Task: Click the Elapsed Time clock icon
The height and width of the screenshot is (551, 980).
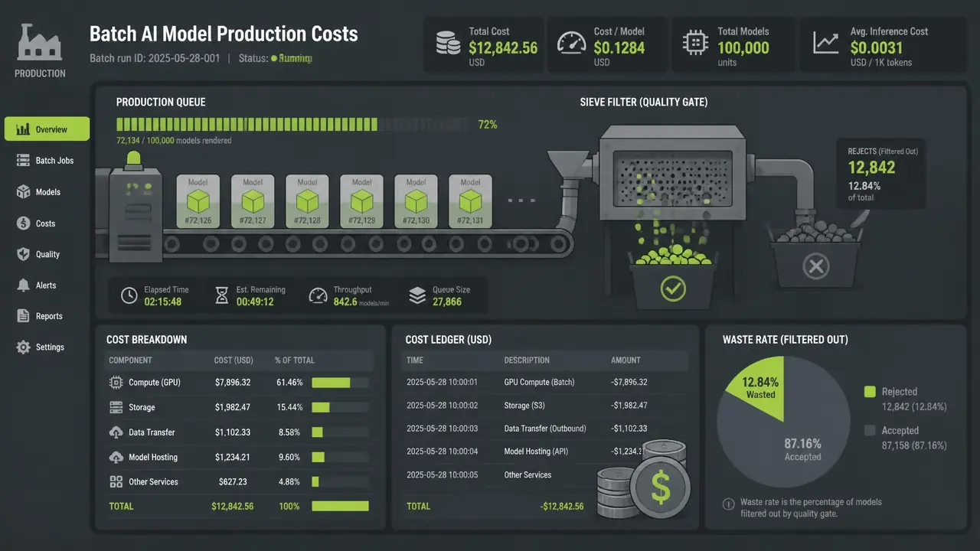Action: click(x=130, y=295)
